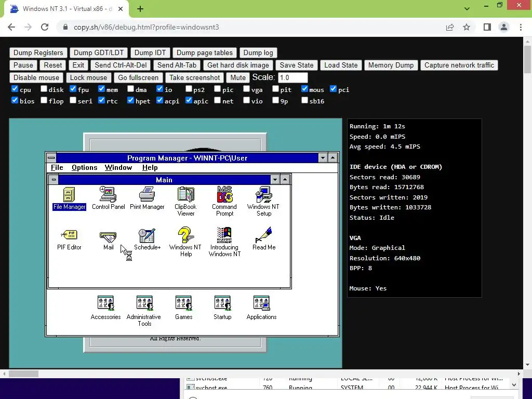Image resolution: width=532 pixels, height=399 pixels.
Task: Open a new browser tab
Action: (x=140, y=9)
